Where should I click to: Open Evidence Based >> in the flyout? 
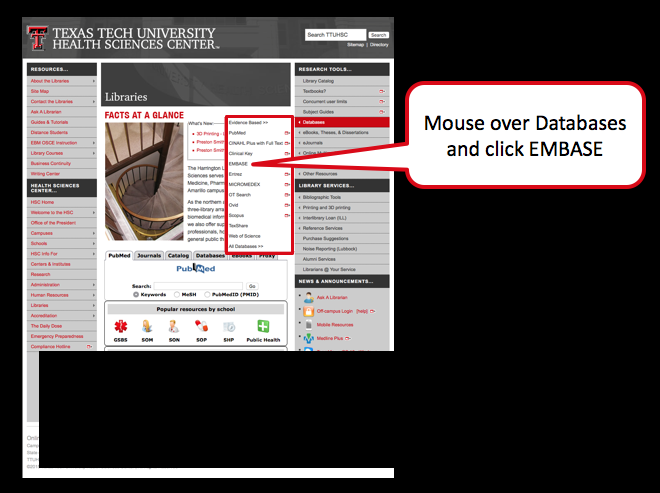click(x=248, y=123)
